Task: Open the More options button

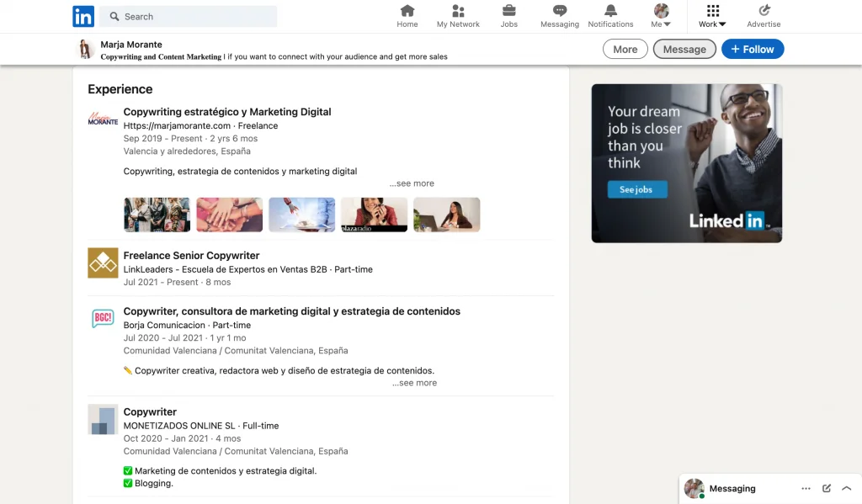Action: (625, 49)
